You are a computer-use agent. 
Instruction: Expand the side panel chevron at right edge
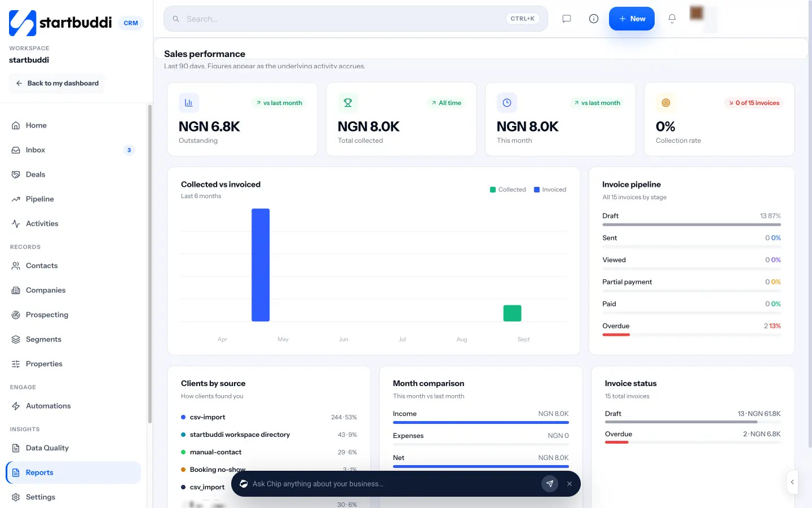pos(792,482)
